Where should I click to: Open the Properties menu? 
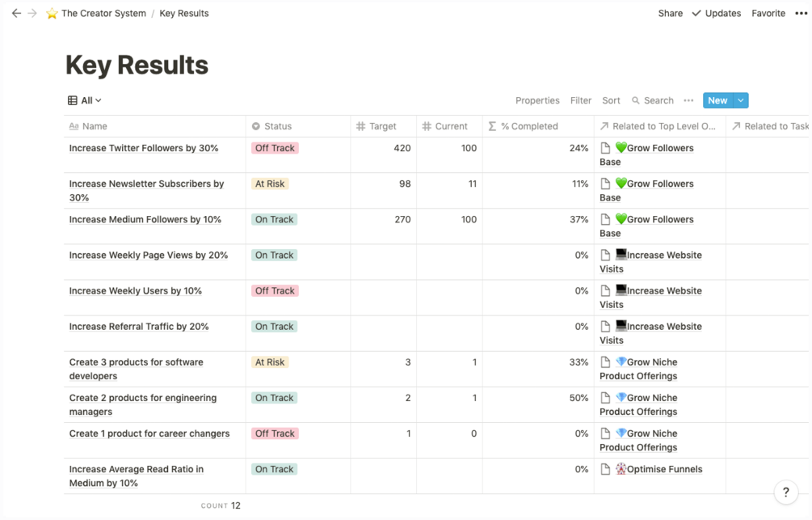tap(537, 101)
